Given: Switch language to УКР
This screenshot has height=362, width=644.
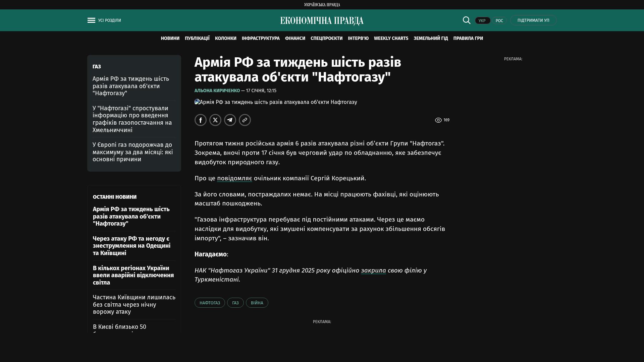Looking at the screenshot, I should 482,21.
